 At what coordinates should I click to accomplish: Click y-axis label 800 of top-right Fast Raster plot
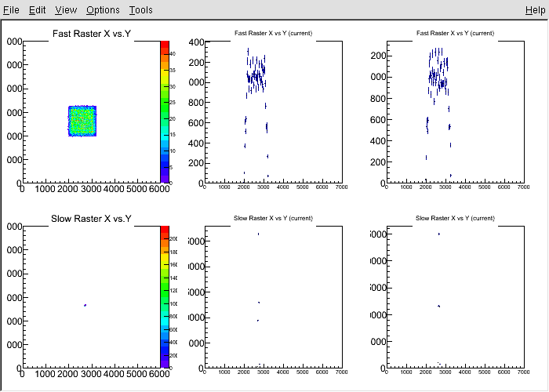pyautogui.click(x=378, y=99)
